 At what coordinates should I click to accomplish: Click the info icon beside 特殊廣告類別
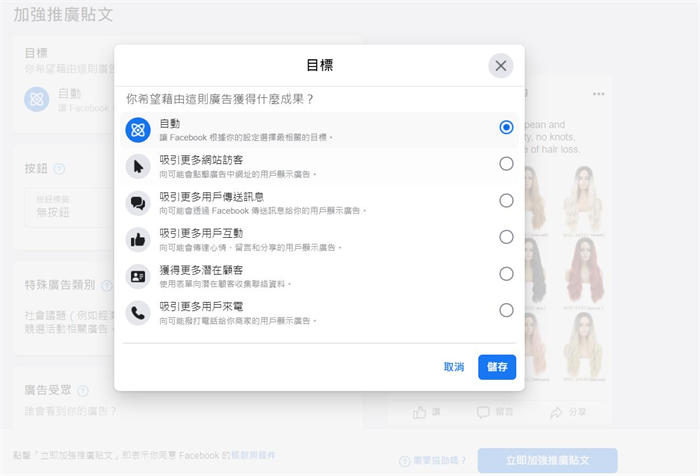(104, 285)
